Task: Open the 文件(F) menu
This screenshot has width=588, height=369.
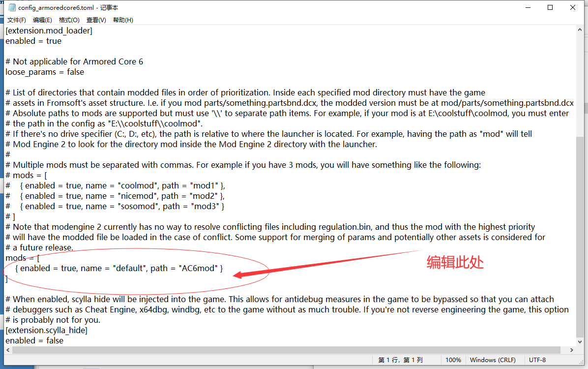Action: coord(16,20)
